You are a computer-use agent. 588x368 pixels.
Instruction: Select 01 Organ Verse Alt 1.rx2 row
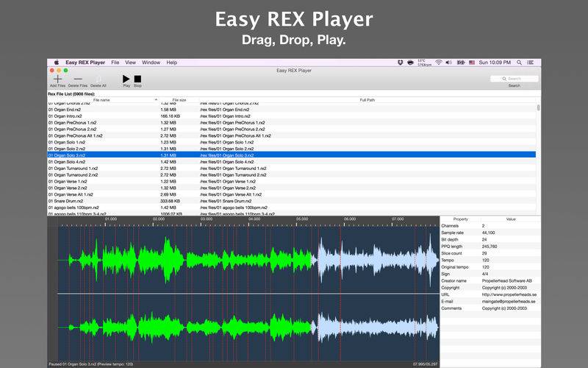(x=291, y=194)
